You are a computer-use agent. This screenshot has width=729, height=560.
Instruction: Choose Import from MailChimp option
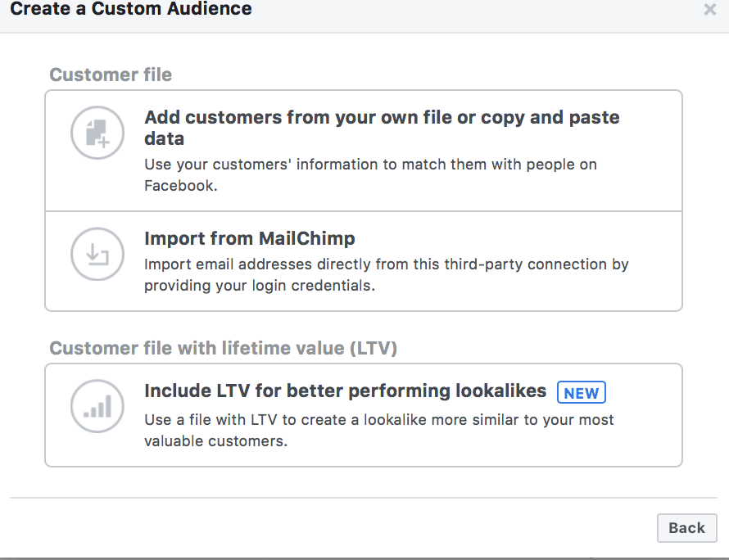click(x=364, y=261)
